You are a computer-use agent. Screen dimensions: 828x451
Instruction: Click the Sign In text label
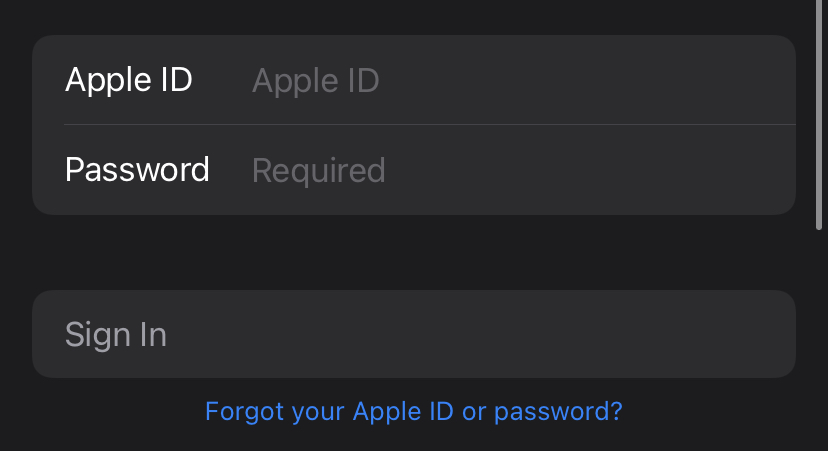point(116,335)
